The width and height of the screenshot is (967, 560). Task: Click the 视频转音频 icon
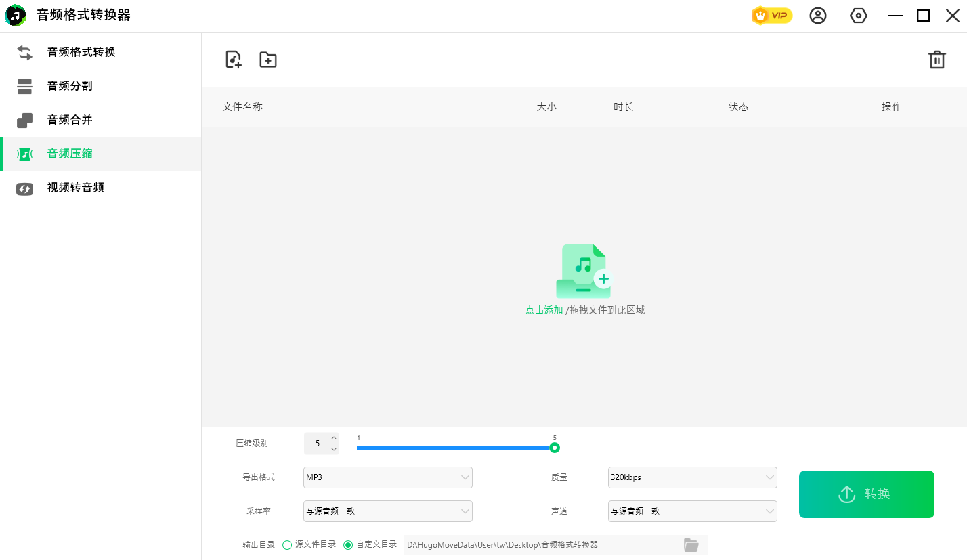point(24,188)
